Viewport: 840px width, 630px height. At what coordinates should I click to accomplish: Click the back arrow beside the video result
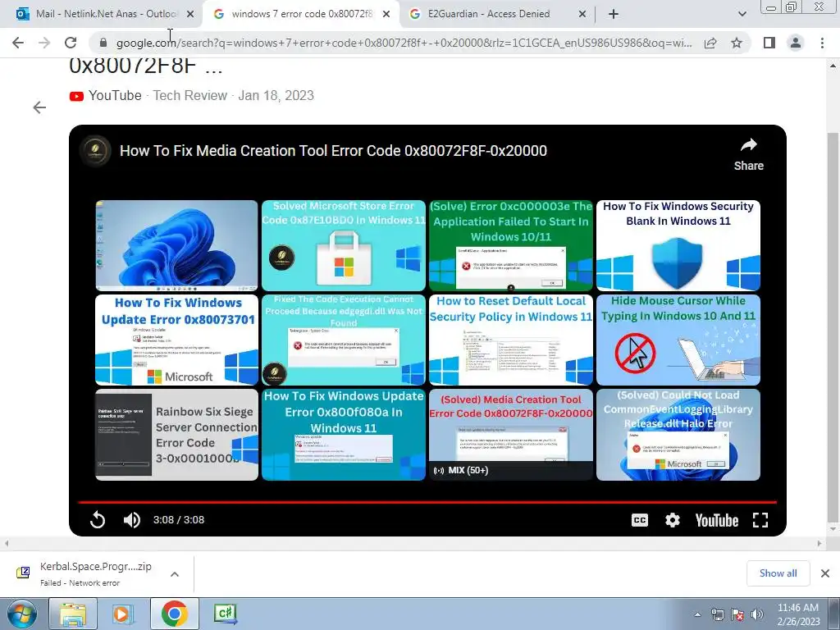[x=39, y=107]
